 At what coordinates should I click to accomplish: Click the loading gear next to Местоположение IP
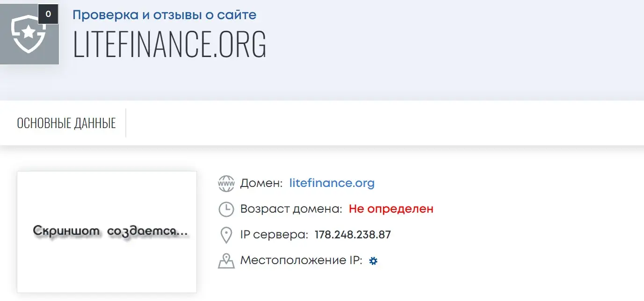click(x=373, y=261)
